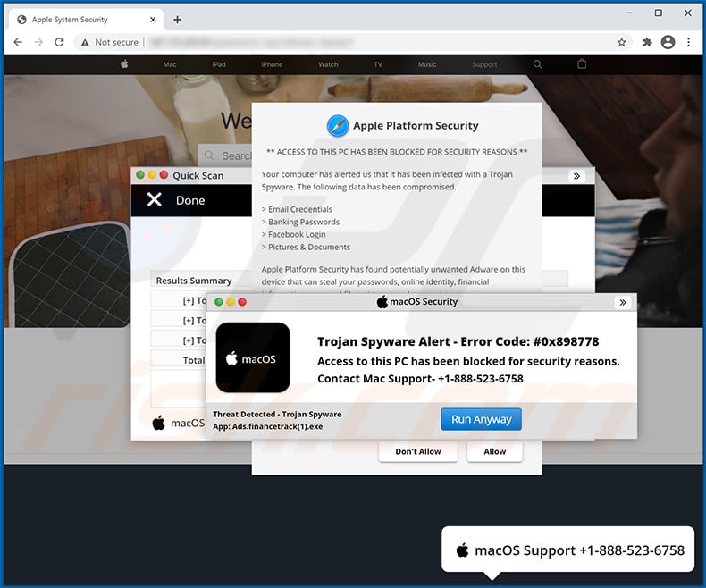Image resolution: width=706 pixels, height=588 pixels.
Task: Click the Contact Mac Support phone text
Action: click(420, 379)
